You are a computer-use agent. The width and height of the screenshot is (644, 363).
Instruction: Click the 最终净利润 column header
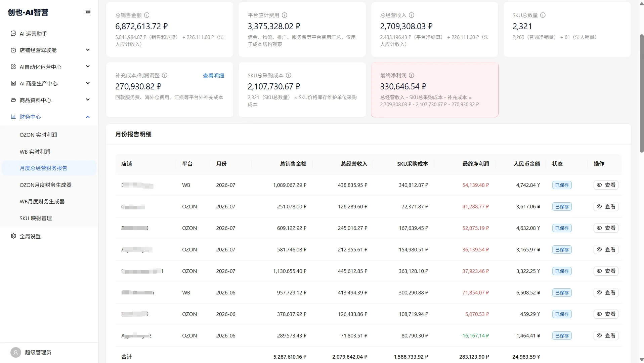pyautogui.click(x=475, y=164)
